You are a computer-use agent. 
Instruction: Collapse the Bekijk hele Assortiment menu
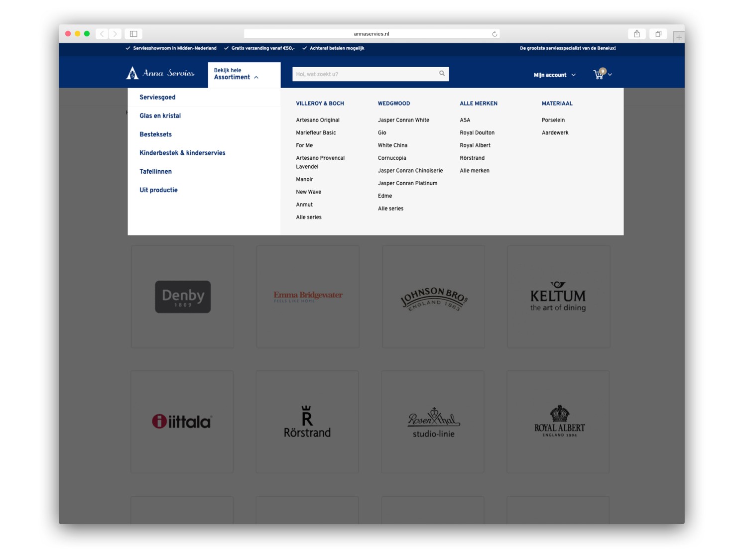click(x=256, y=77)
